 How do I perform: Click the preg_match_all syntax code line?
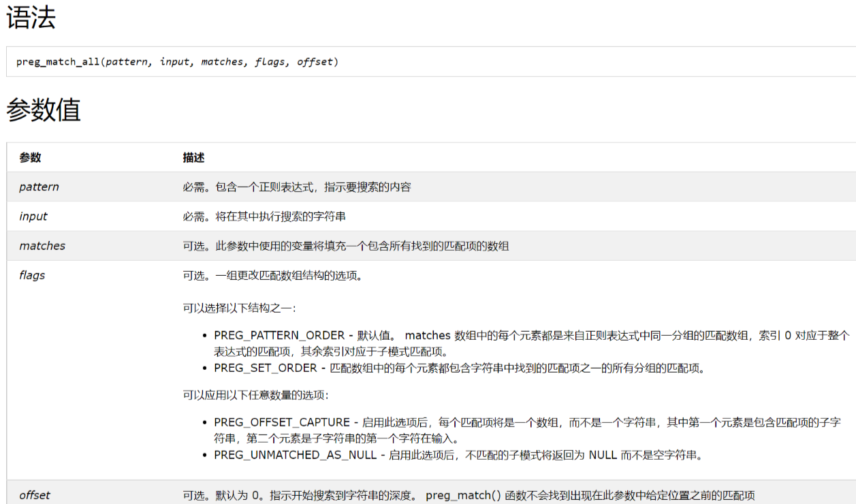pos(177,62)
